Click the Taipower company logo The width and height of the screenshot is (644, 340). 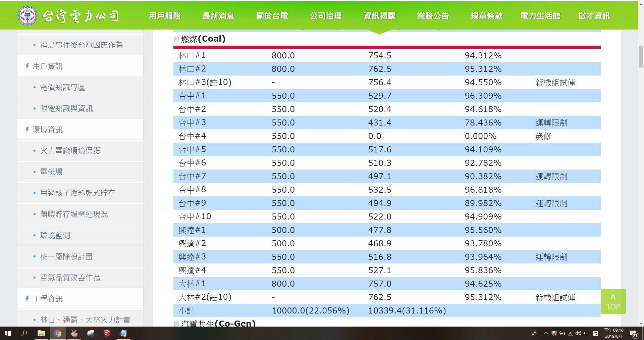pyautogui.click(x=68, y=15)
